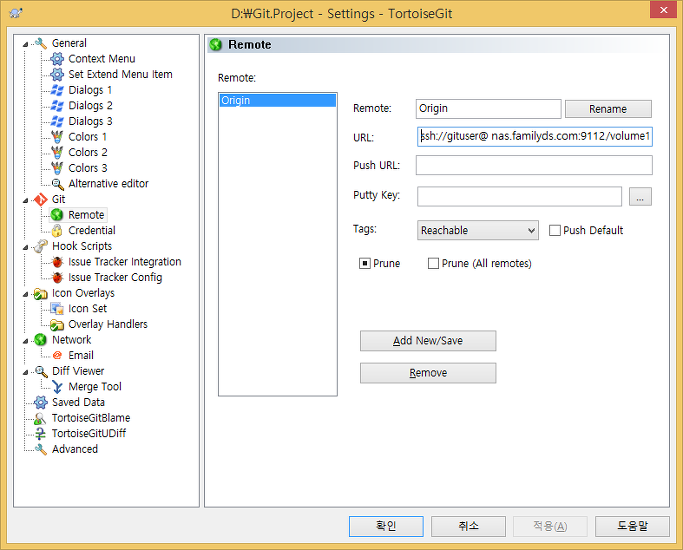
Task: Click the Remove button
Action: [428, 373]
